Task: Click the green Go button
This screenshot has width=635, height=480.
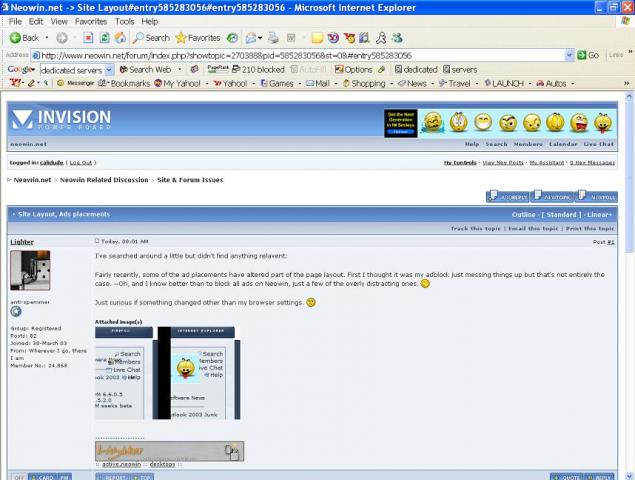Action: coord(588,55)
